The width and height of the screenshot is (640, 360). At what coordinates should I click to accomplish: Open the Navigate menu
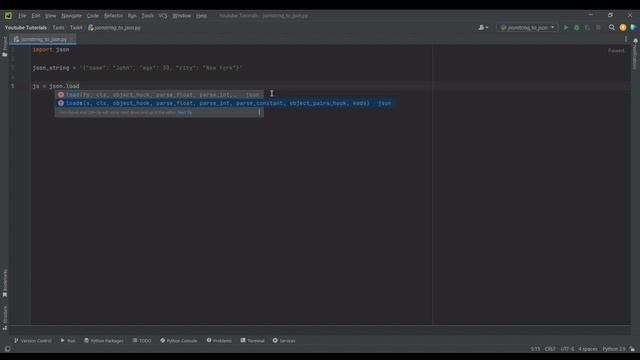coord(71,16)
